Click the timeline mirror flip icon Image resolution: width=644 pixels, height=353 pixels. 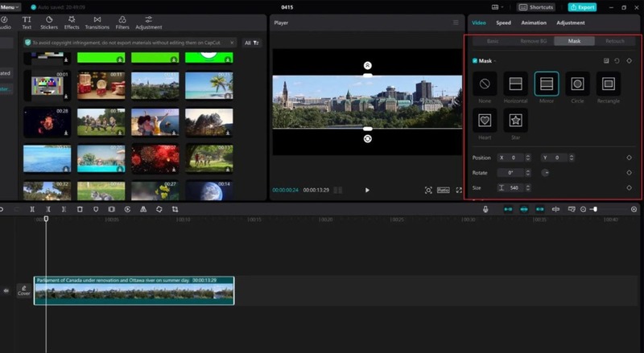[x=143, y=209]
